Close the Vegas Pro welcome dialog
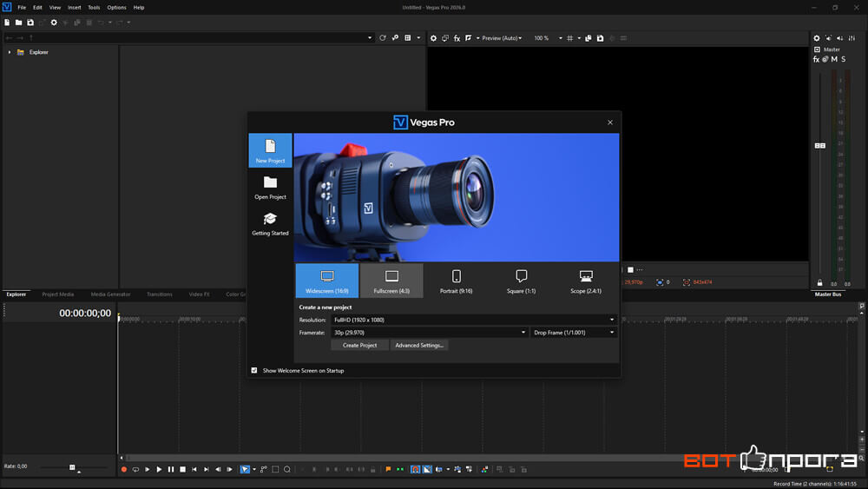 point(610,122)
